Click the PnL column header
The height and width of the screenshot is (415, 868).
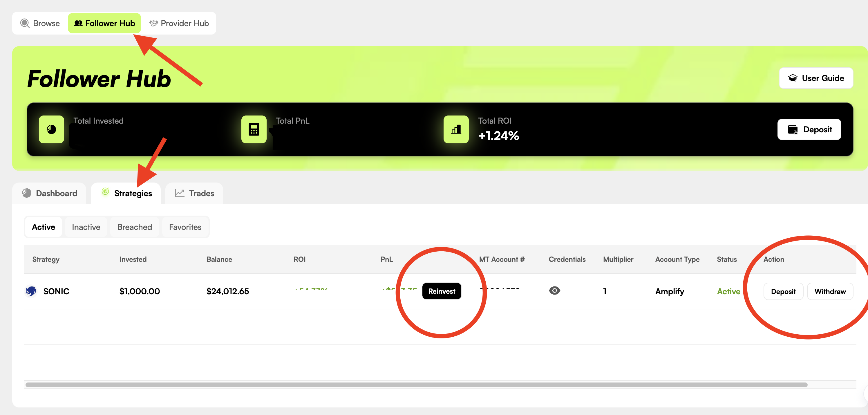point(386,259)
